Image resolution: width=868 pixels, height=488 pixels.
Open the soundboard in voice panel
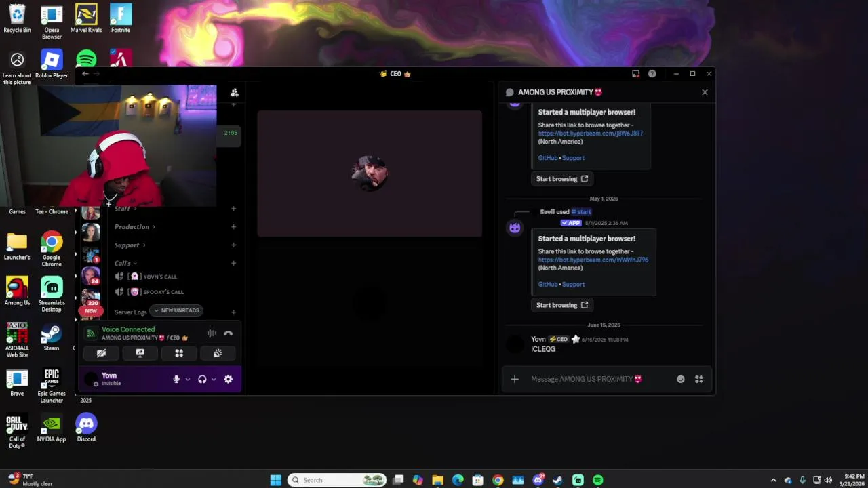coord(218,353)
